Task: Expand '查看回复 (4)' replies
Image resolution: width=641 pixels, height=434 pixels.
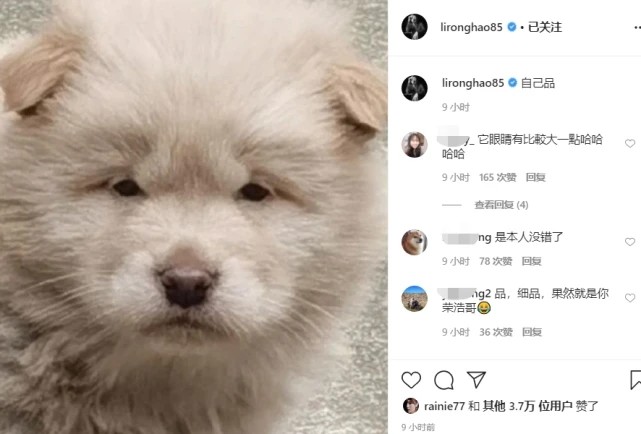Action: 501,205
